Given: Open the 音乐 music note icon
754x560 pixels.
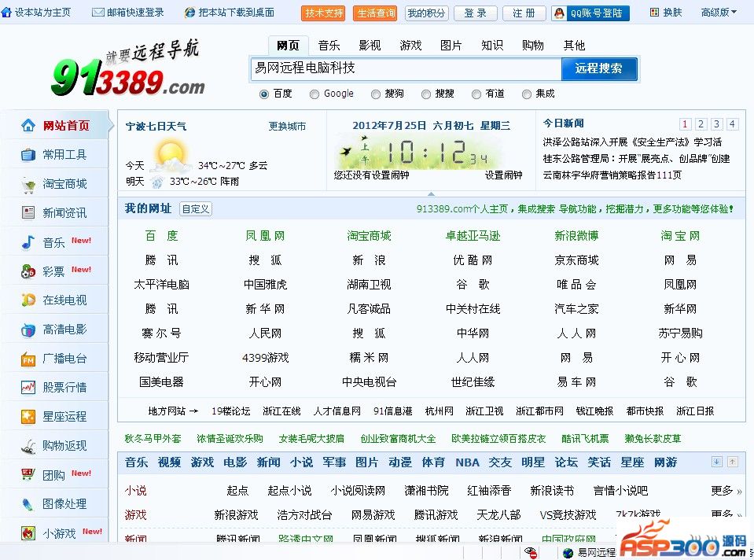Looking at the screenshot, I should pyautogui.click(x=28, y=242).
